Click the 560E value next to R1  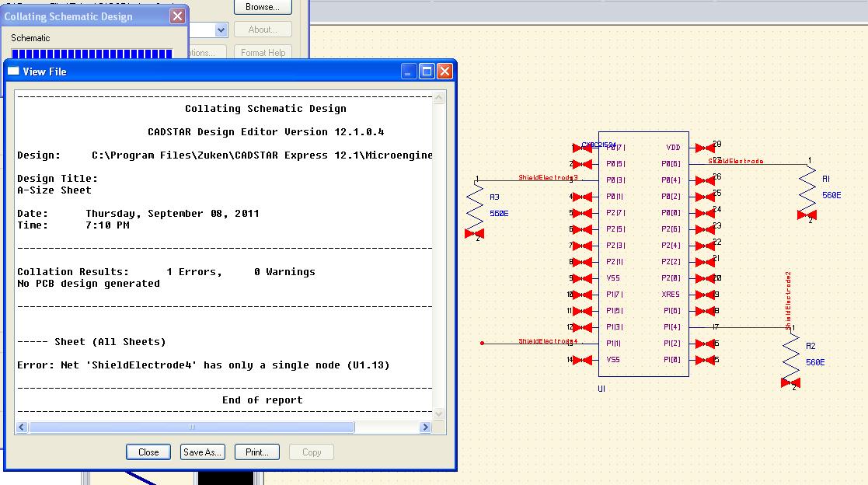click(x=831, y=195)
